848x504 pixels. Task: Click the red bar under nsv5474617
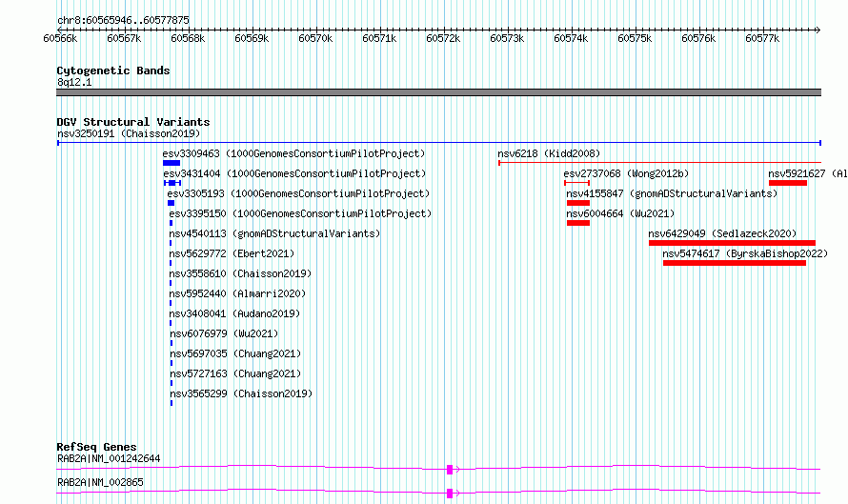[x=735, y=263]
